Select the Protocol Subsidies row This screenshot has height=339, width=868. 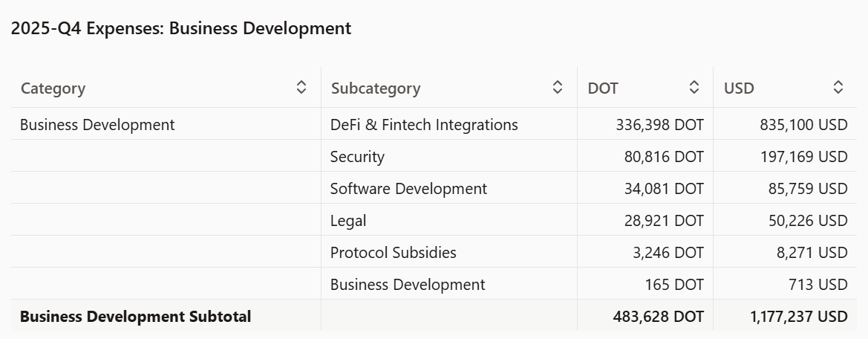pos(393,253)
